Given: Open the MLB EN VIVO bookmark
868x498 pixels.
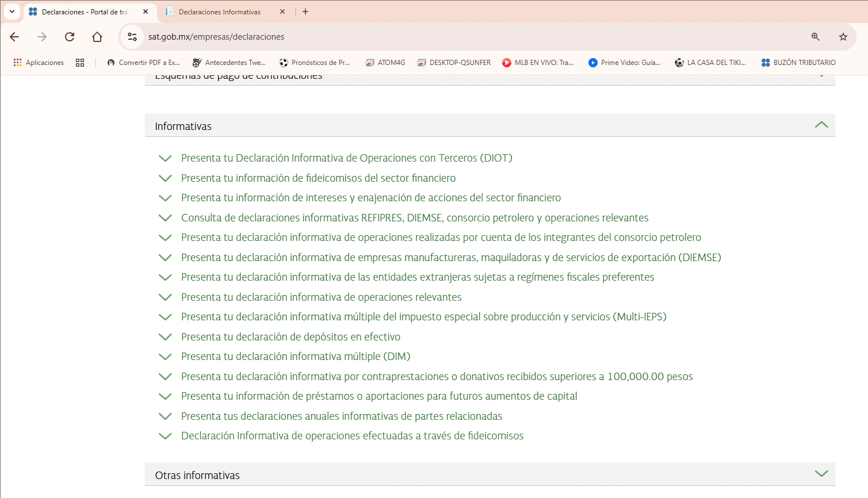Looking at the screenshot, I should pos(537,62).
